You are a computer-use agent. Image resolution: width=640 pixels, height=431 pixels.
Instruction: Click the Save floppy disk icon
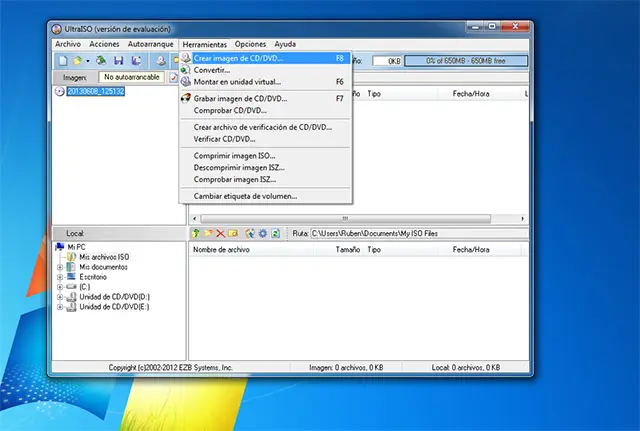click(x=118, y=60)
